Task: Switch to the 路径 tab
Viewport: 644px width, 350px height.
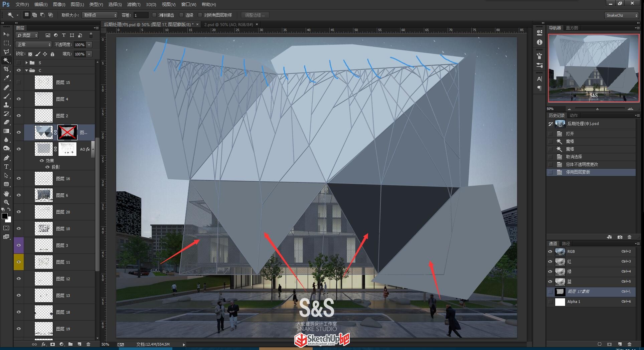Action: point(566,243)
